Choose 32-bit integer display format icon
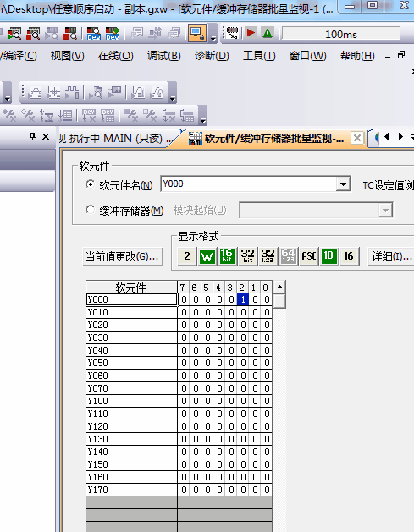414x532 pixels. 247,255
